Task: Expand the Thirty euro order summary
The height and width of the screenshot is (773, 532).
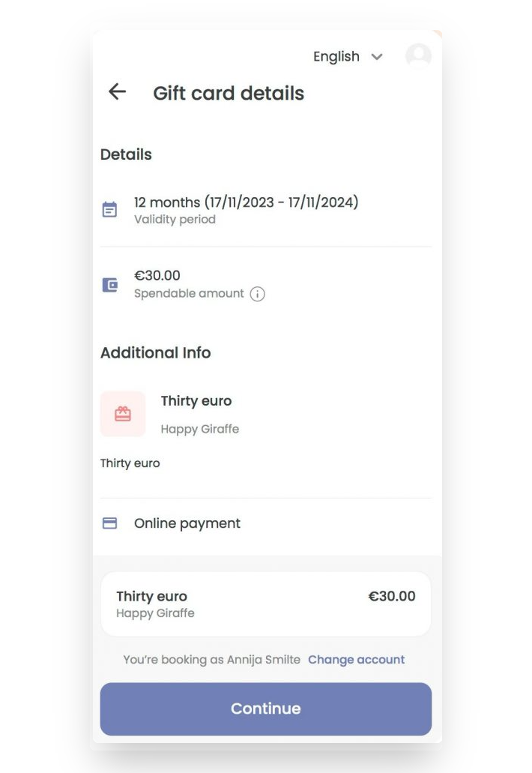Action: click(x=265, y=603)
